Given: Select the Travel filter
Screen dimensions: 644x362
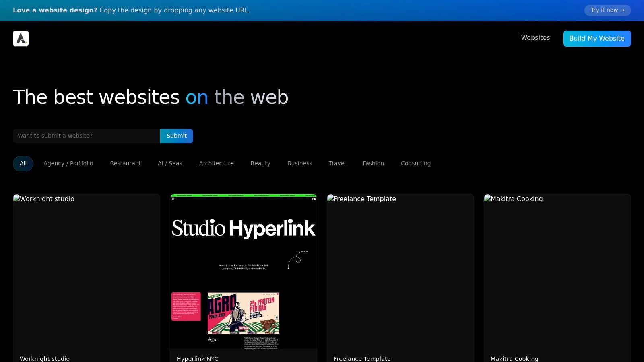Looking at the screenshot, I should [x=337, y=163].
